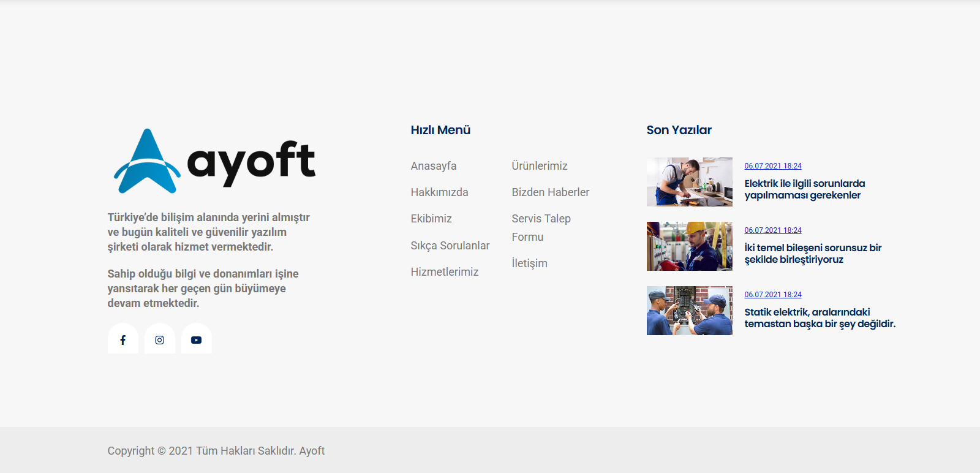Viewport: 980px width, 473px height.
Task: Go to İletişim page
Action: [530, 263]
